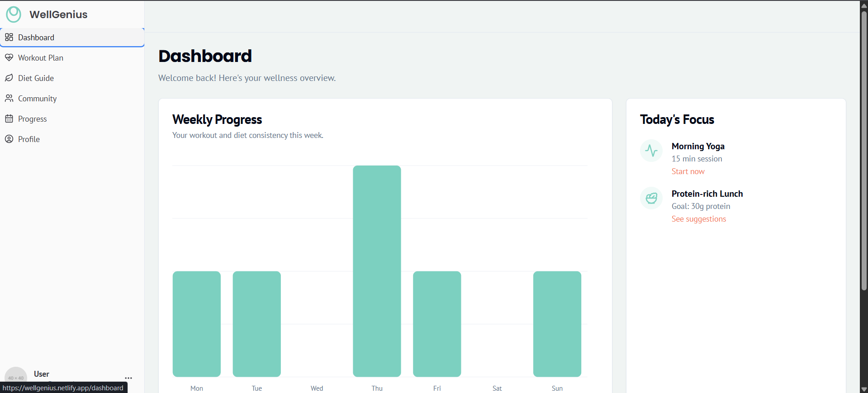Click the Today's Focus heading
The width and height of the screenshot is (868, 393).
pos(677,119)
